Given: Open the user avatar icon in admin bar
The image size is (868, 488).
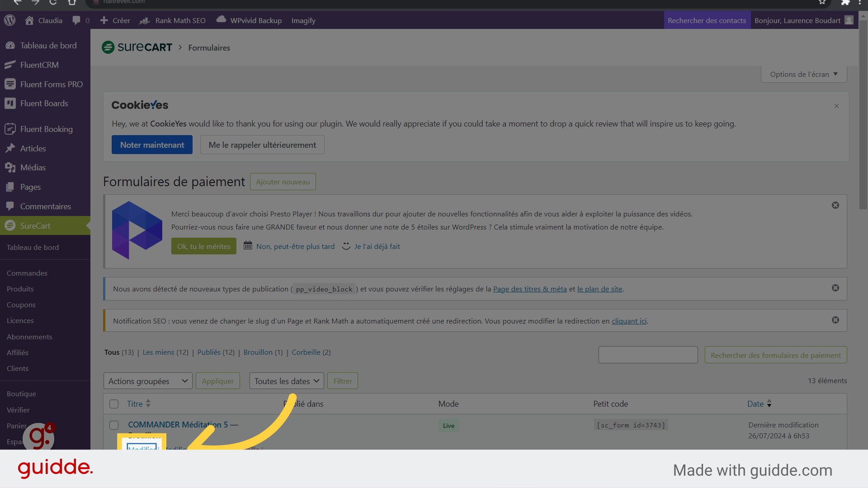Looking at the screenshot, I should click(x=849, y=20).
